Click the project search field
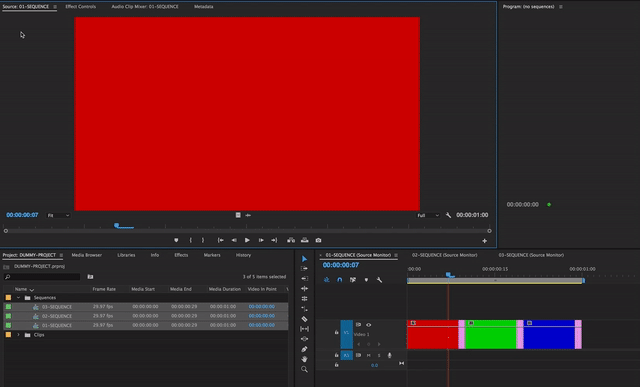Screen dimensions: 640x387 click(42, 277)
